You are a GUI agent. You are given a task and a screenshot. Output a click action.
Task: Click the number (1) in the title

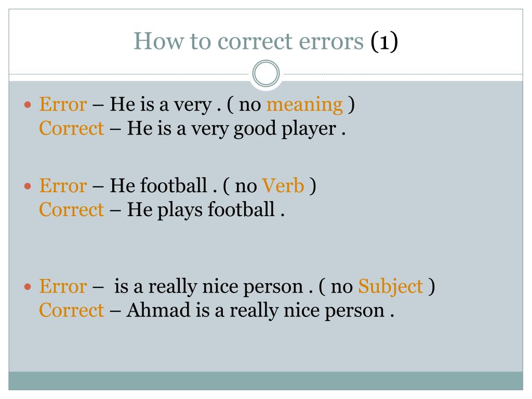pos(384,42)
